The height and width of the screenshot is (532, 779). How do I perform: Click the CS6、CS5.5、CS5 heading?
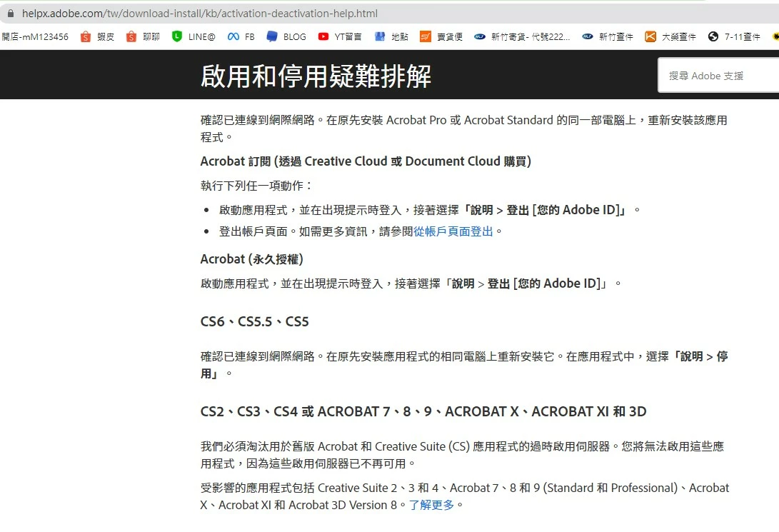coord(255,322)
